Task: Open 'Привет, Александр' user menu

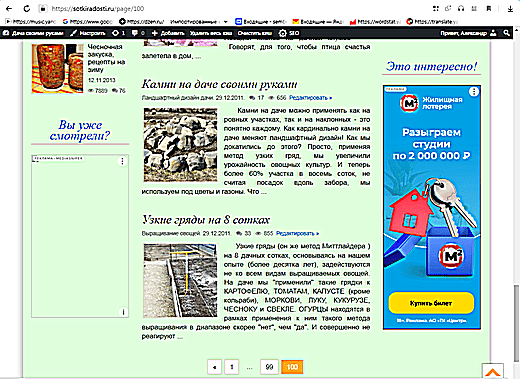Action: [468, 33]
